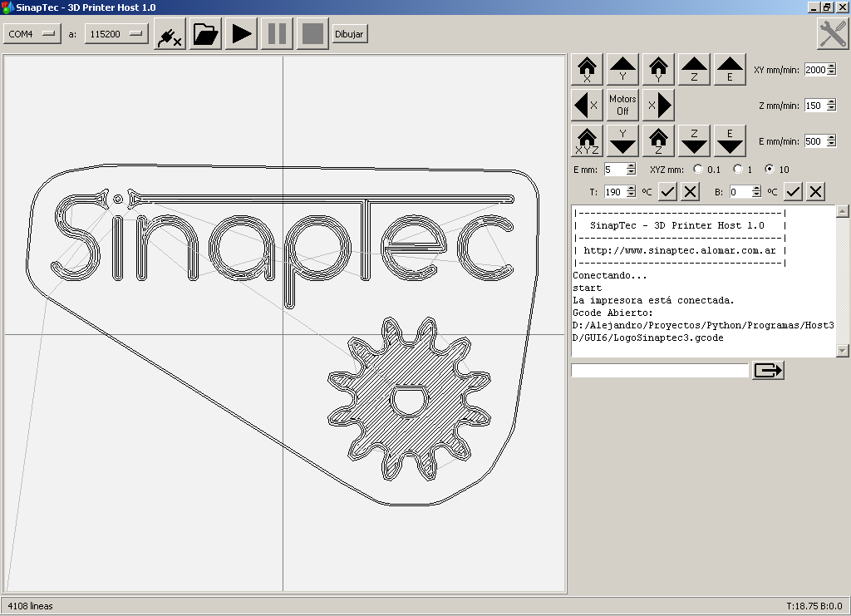The height and width of the screenshot is (616, 851).
Task: Click the gear drawing in preview
Action: click(x=409, y=399)
